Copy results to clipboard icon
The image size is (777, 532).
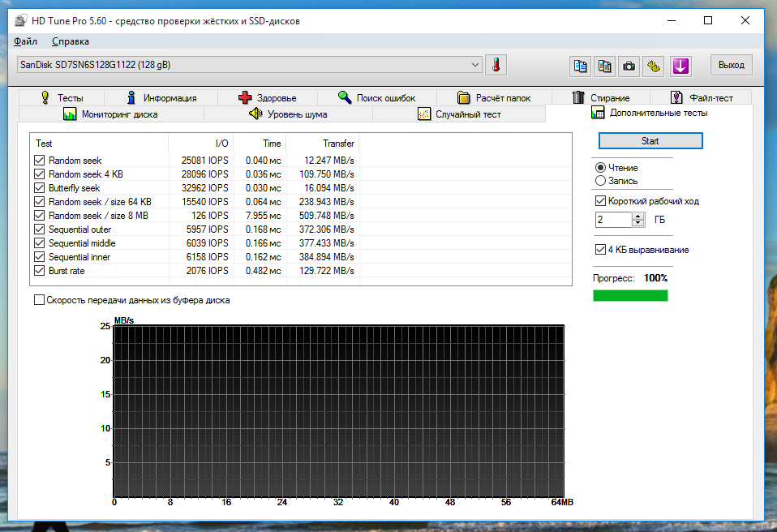tap(580, 66)
